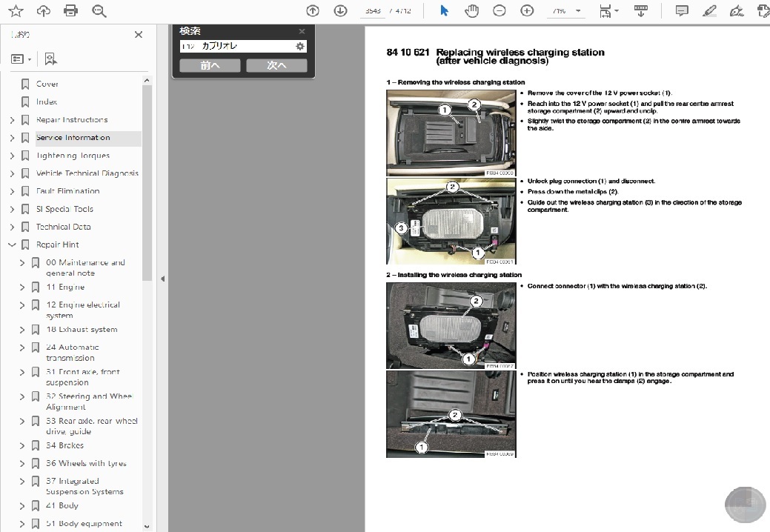Select the arrow selection tool

click(x=444, y=11)
